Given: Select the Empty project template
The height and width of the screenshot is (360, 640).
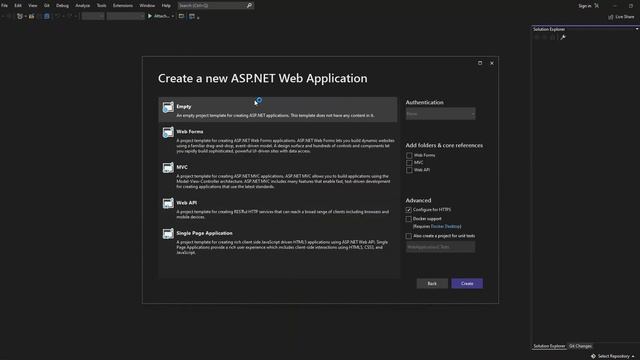Looking at the screenshot, I should pos(278,110).
